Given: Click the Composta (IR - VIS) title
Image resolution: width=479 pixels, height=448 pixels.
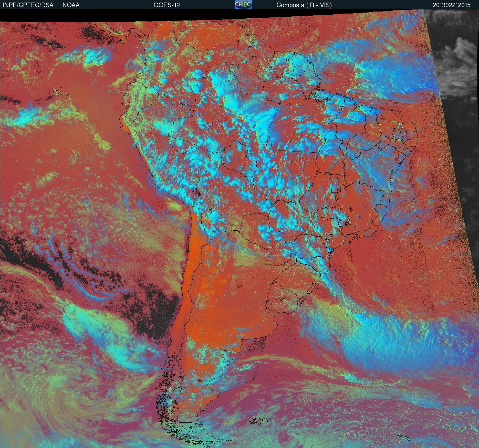Looking at the screenshot, I should point(304,5).
